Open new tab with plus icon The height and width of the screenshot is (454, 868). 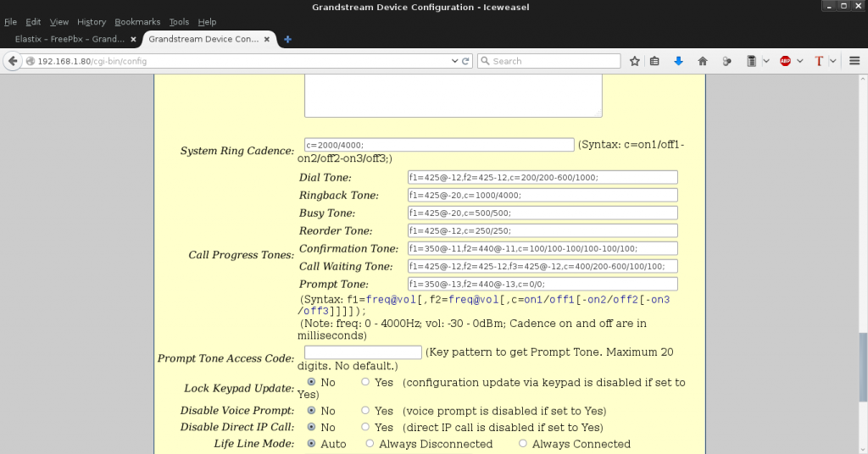(x=288, y=39)
